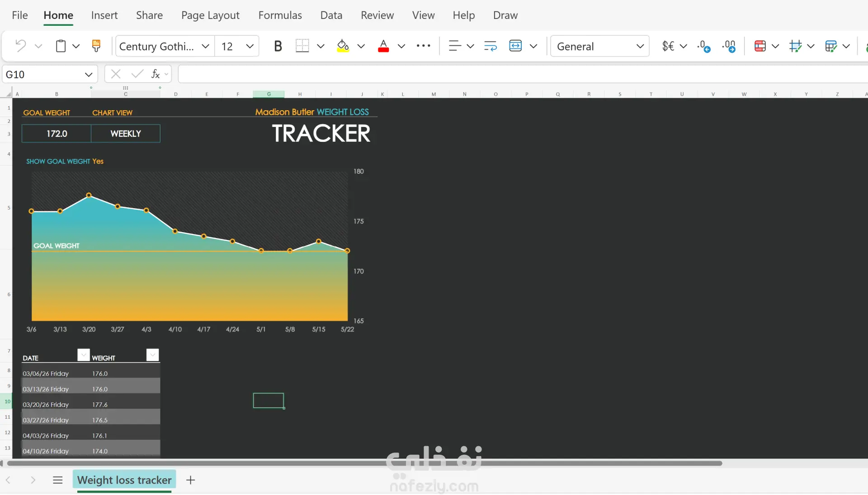Click the Confirm entry checkmark icon

click(137, 74)
